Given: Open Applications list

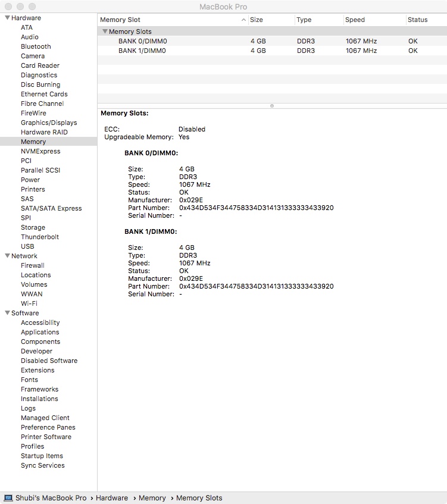Looking at the screenshot, I should (40, 332).
